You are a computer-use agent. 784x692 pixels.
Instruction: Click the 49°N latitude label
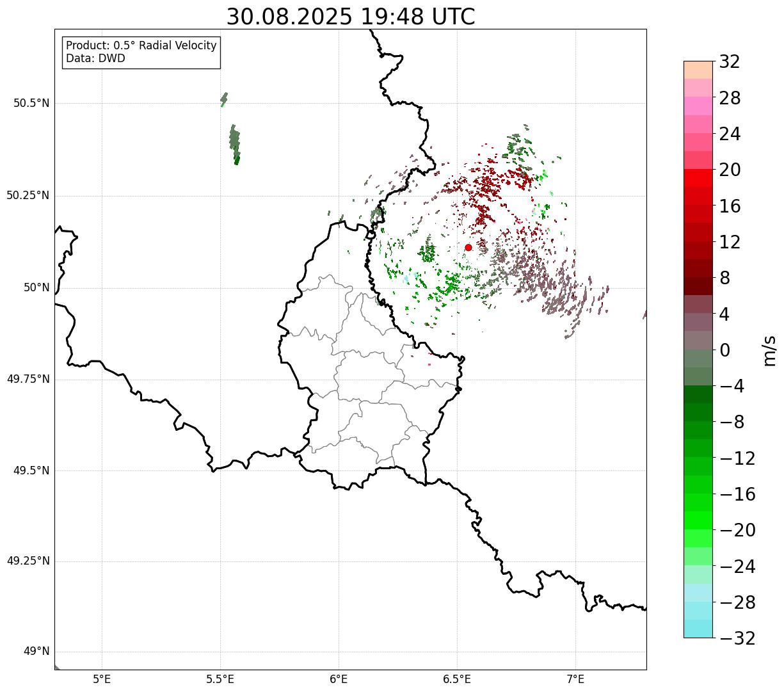tap(37, 652)
